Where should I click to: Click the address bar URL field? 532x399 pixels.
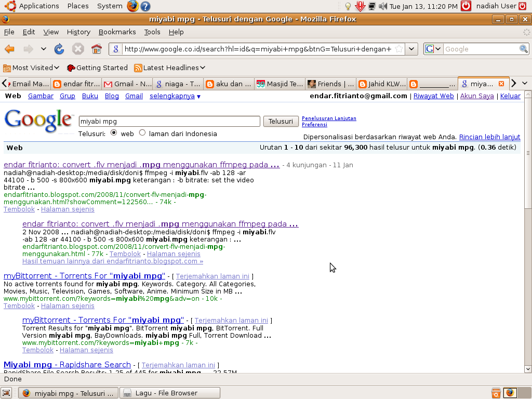(258, 49)
